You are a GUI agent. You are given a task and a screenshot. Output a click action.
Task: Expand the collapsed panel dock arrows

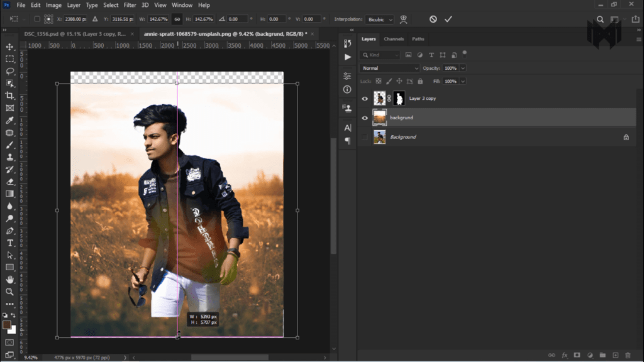pyautogui.click(x=352, y=30)
